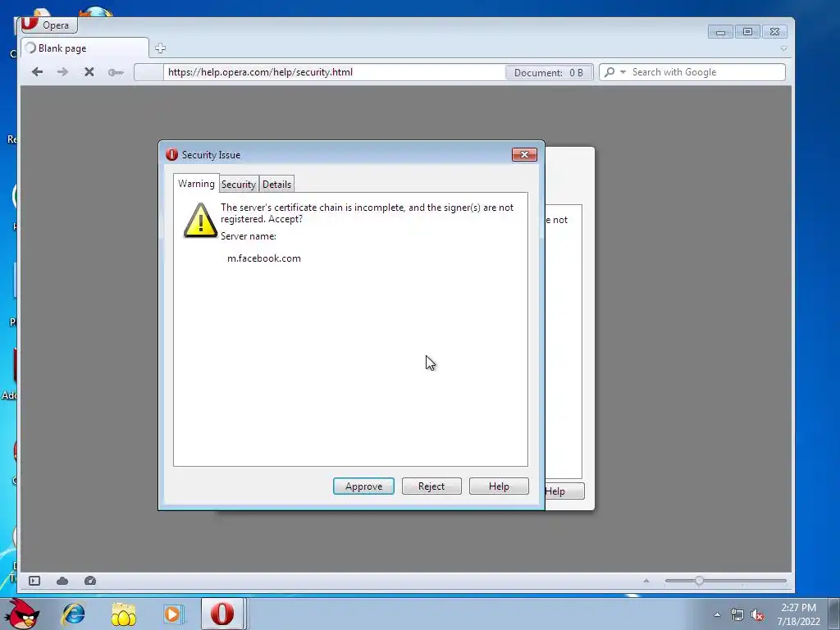Open Windows Media Player taskbar icon
Image resolution: width=840 pixels, height=630 pixels.
[173, 614]
